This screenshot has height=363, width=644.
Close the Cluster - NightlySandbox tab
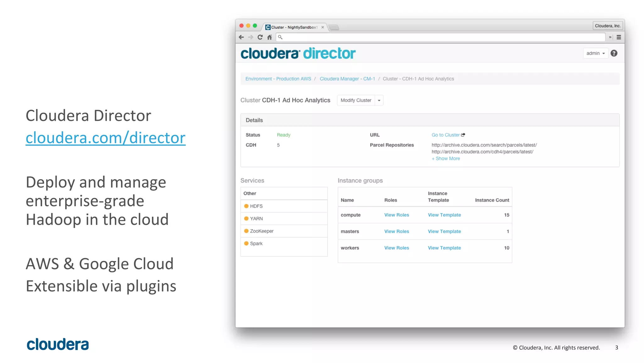click(323, 27)
